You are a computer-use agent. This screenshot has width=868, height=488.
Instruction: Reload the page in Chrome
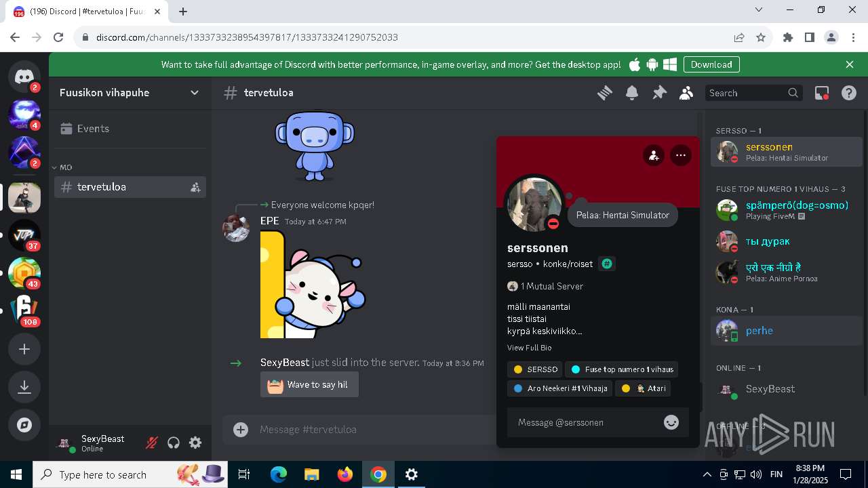coord(58,37)
